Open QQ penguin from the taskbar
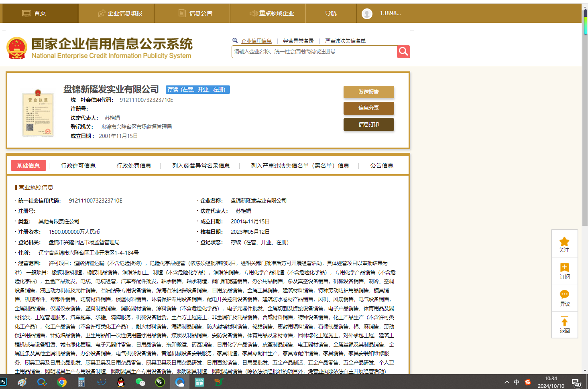Screen dimensions: 588x389 pos(121,382)
